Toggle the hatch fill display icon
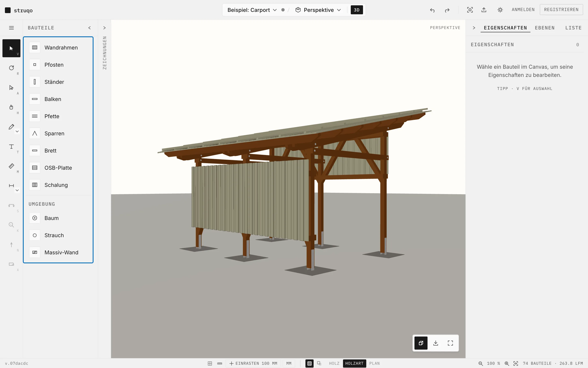Screen dimensions: 588x368 (x=309, y=363)
